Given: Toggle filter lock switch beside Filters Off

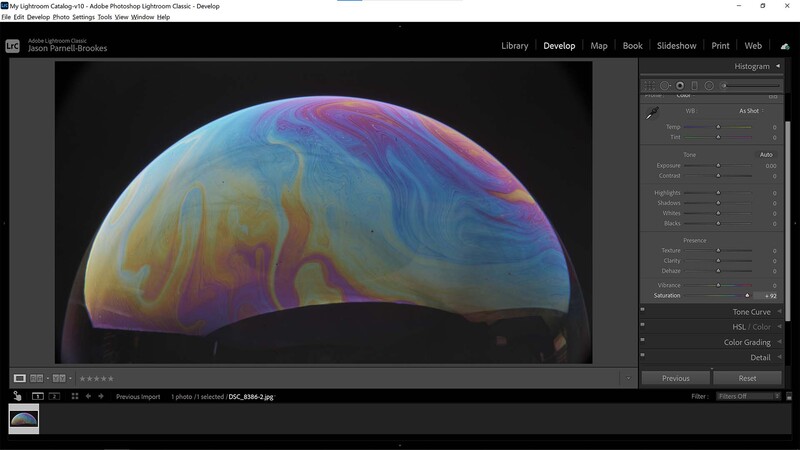Looking at the screenshot, I should (789, 396).
